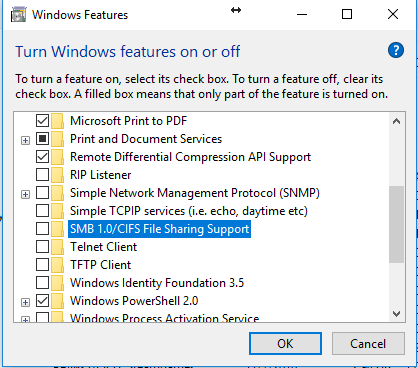Image resolution: width=418 pixels, height=368 pixels.
Task: Close the Windows Features window
Action: pos(393,14)
